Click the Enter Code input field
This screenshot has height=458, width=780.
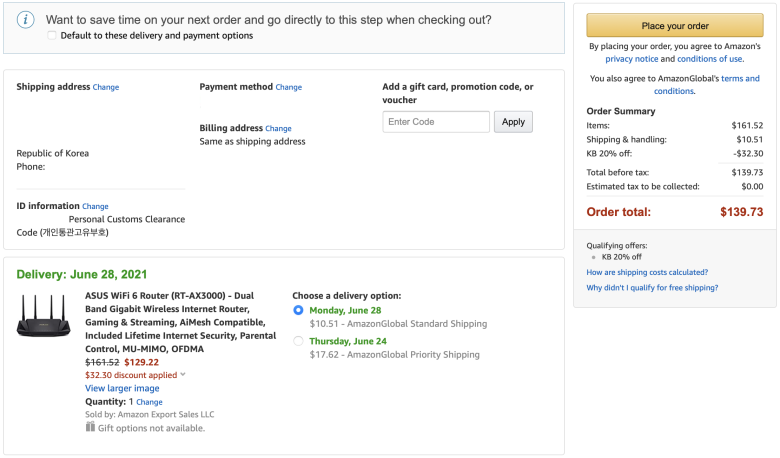tap(436, 122)
